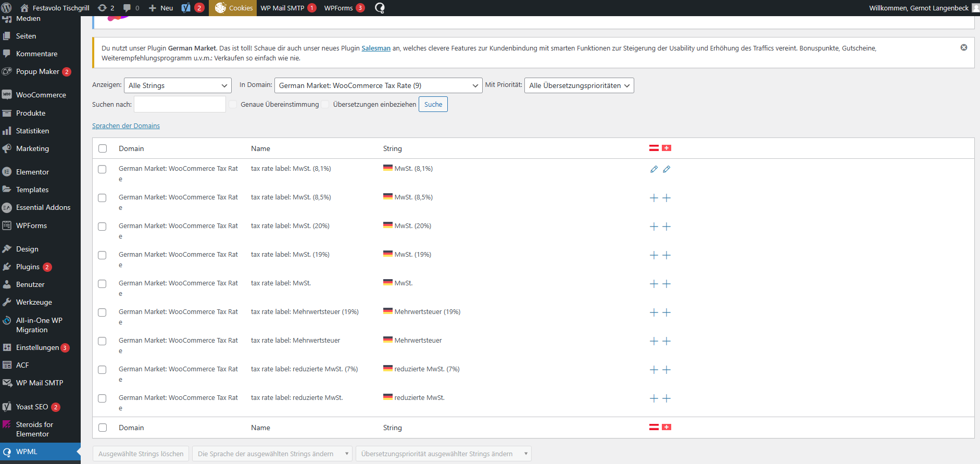Open the WordPress logo menu

point(7,8)
